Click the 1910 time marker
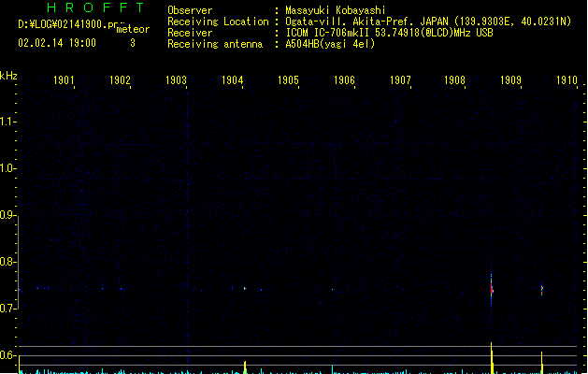 point(566,80)
